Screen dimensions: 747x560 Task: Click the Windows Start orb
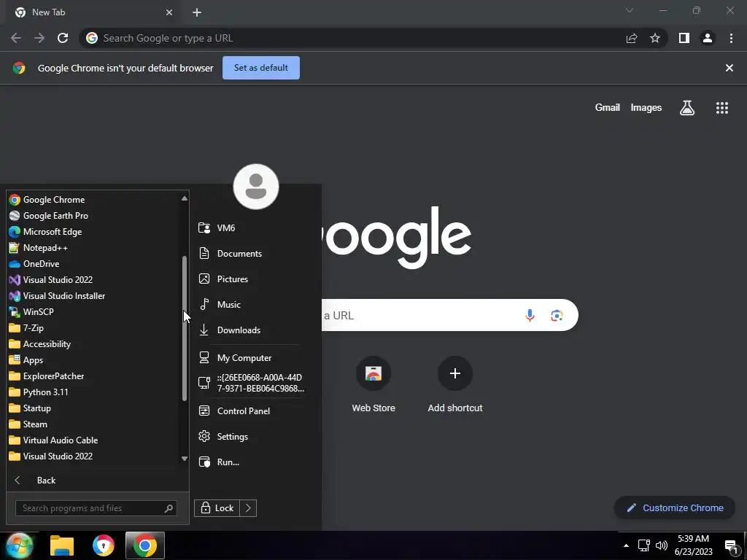19,545
